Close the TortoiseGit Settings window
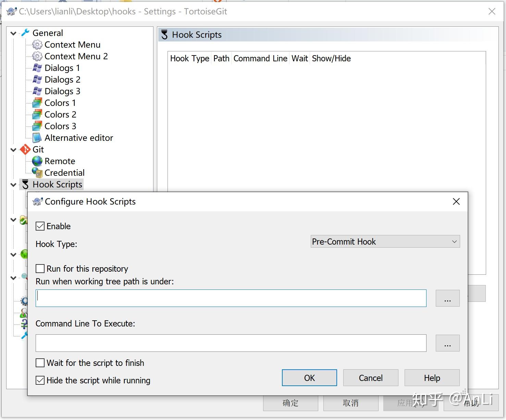Screen dimensions: 506x420 (492, 11)
